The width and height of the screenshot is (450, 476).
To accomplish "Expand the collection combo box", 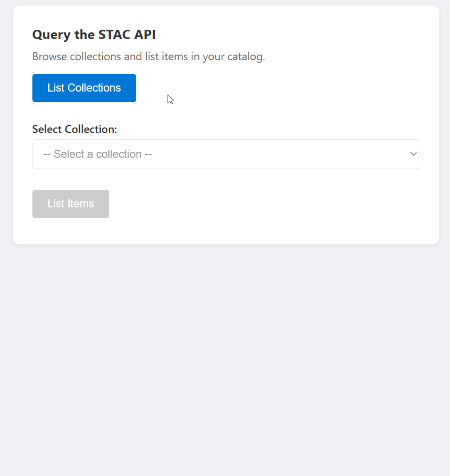I will pos(226,154).
